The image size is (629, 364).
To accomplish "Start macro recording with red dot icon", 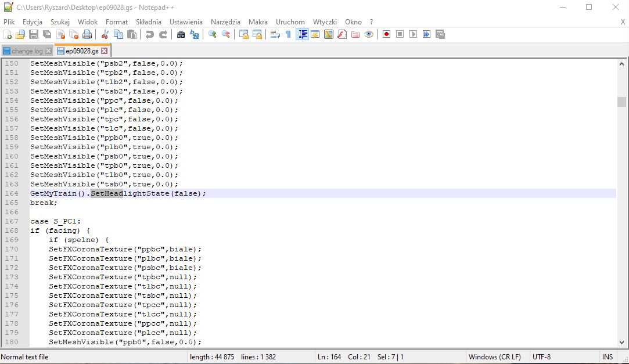I will (386, 34).
